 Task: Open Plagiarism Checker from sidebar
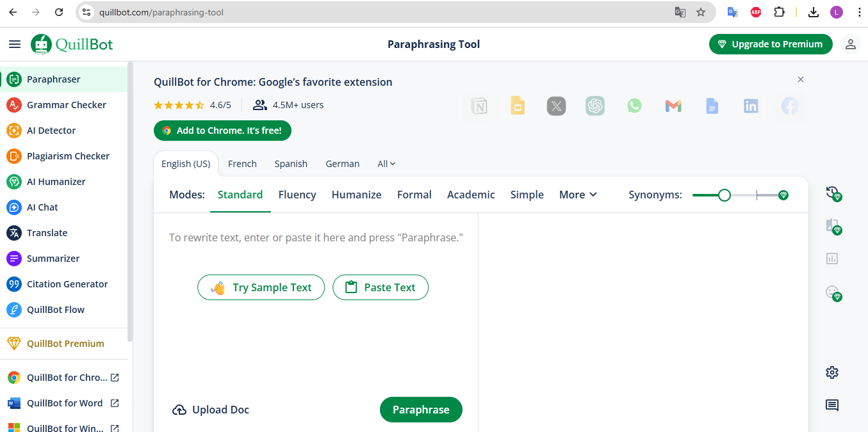pos(64,156)
